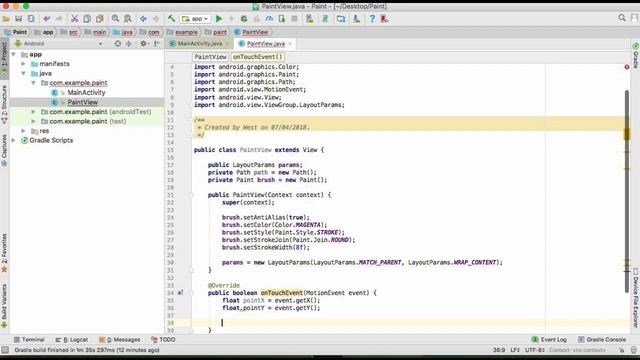Toggle the Project side panel tab
This screenshot has height=360, width=640.
4,58
